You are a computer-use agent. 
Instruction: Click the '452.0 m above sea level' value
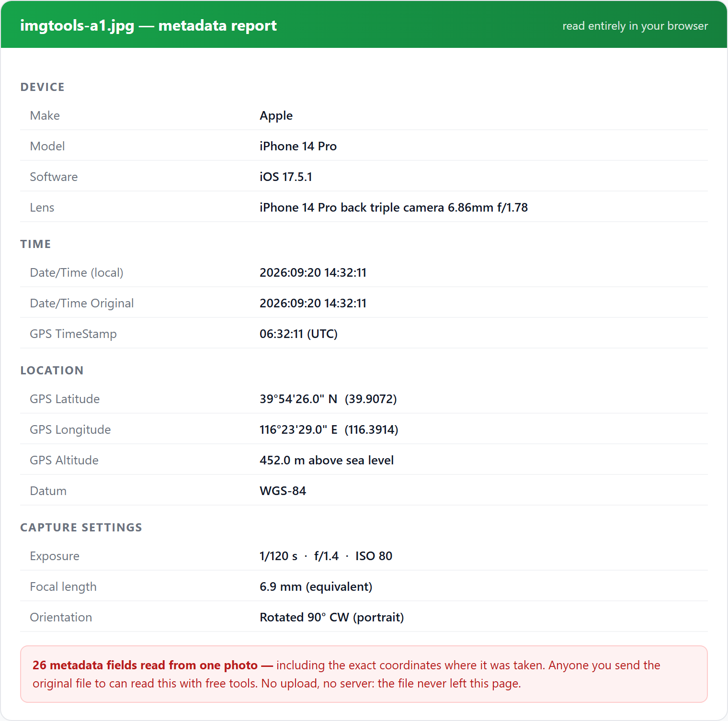327,460
